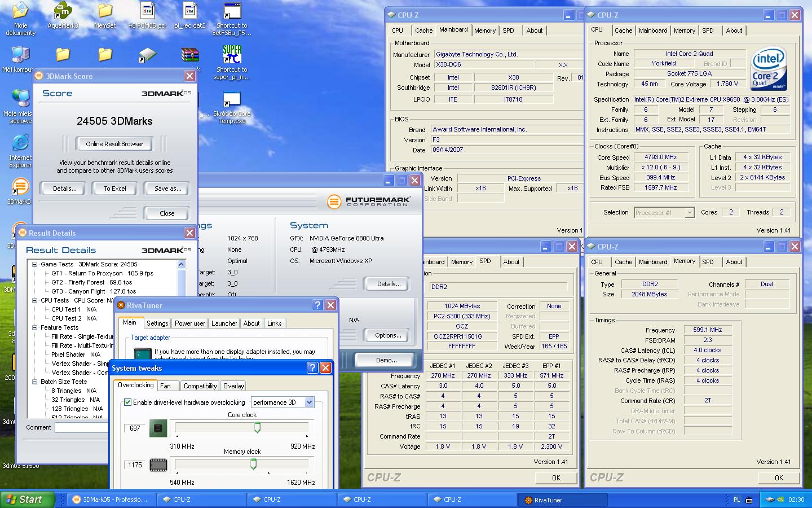Viewport: 812px width, 508px height.
Task: Open the Internet Explorer desktop icon
Action: click(x=20, y=143)
